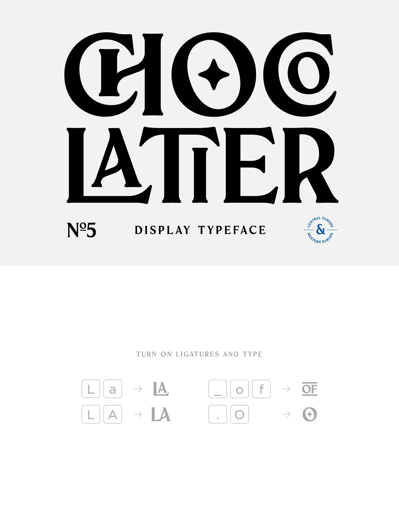Screen dimensions: 399x532
Task: Click the DISPLAY TYPEFACE text
Action: pyautogui.click(x=200, y=230)
